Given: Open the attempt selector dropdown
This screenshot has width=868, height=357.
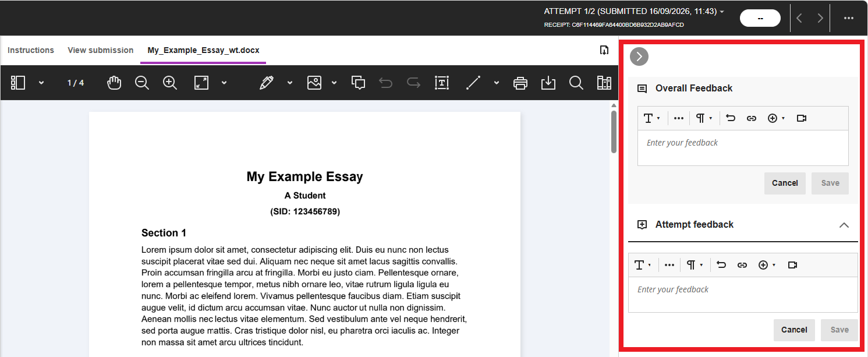Looking at the screenshot, I should (634, 11).
